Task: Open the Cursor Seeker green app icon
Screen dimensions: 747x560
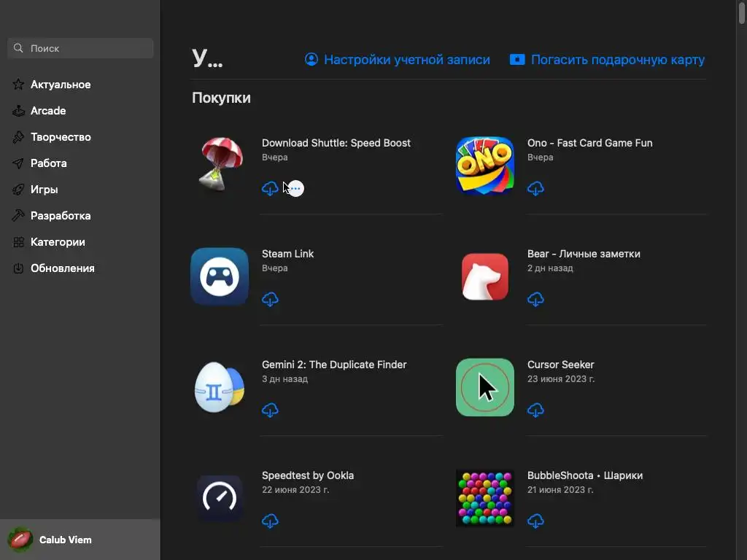Action: click(485, 387)
